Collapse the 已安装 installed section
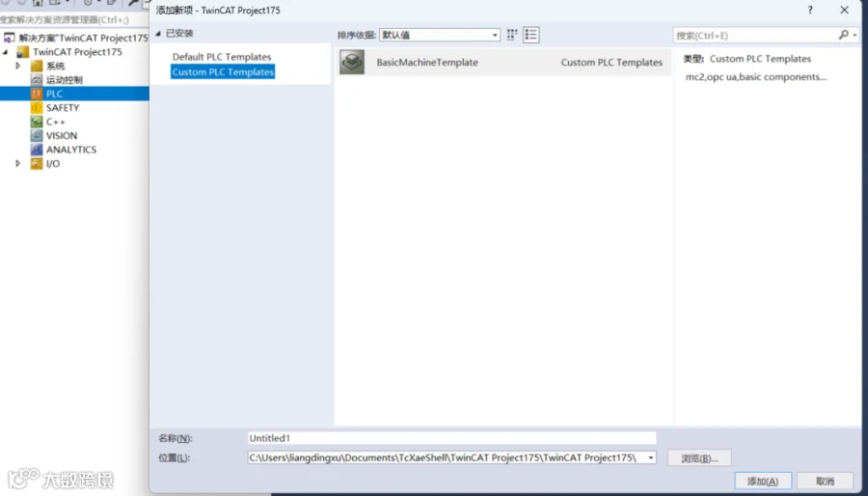This screenshot has width=868, height=496. [158, 34]
